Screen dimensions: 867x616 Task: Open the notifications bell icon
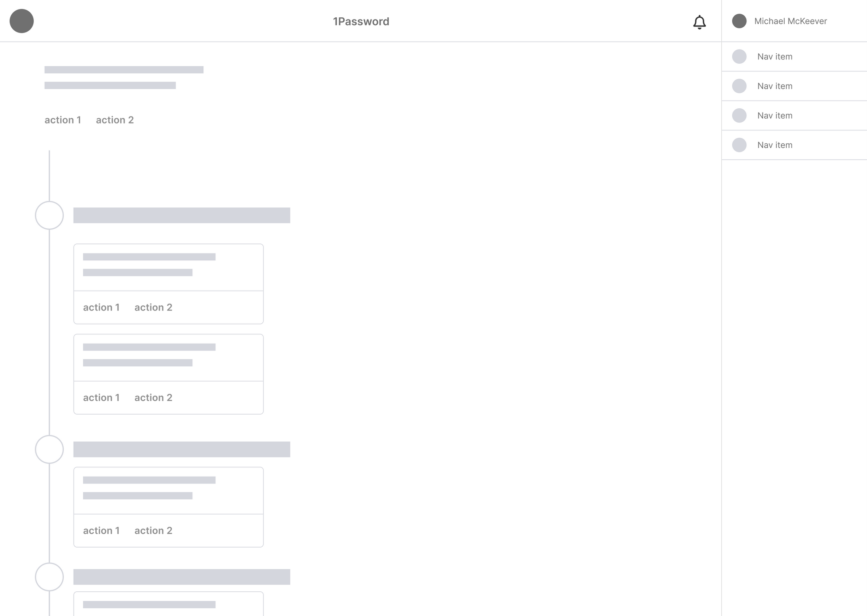click(x=699, y=22)
